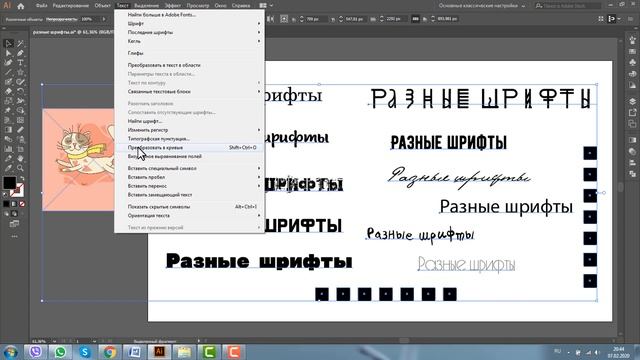
Task: Choose Найти шрифт menu item
Action: [x=189, y=121]
